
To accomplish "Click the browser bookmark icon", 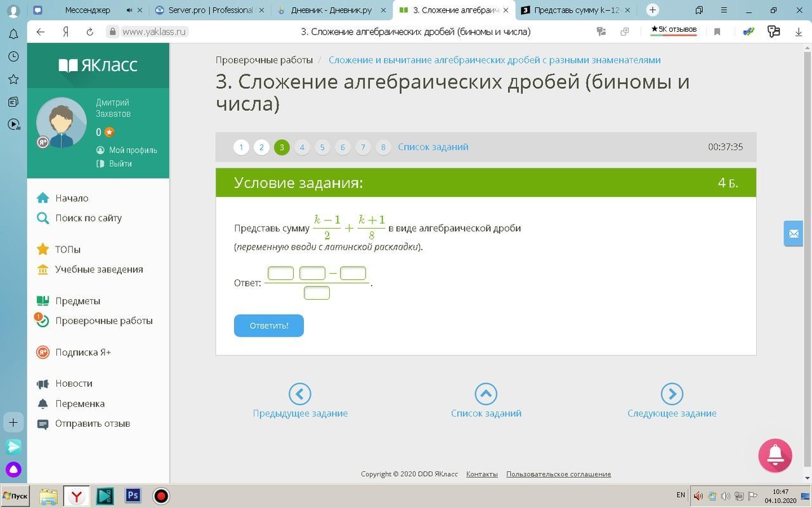I will pos(717,32).
